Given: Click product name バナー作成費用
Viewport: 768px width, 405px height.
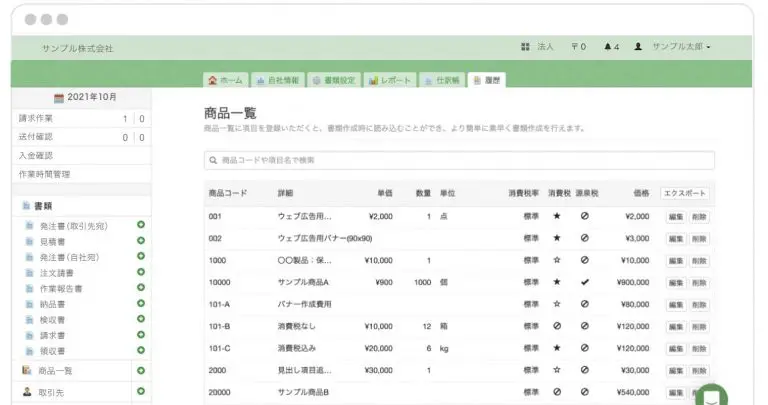Looking at the screenshot, I should (x=305, y=304).
